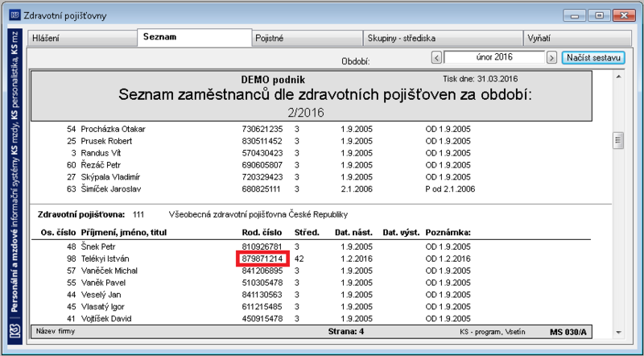Maximize the Zdravotní pojišťovny window
Image resolution: width=644 pixels, height=356 pixels.
pyautogui.click(x=599, y=15)
